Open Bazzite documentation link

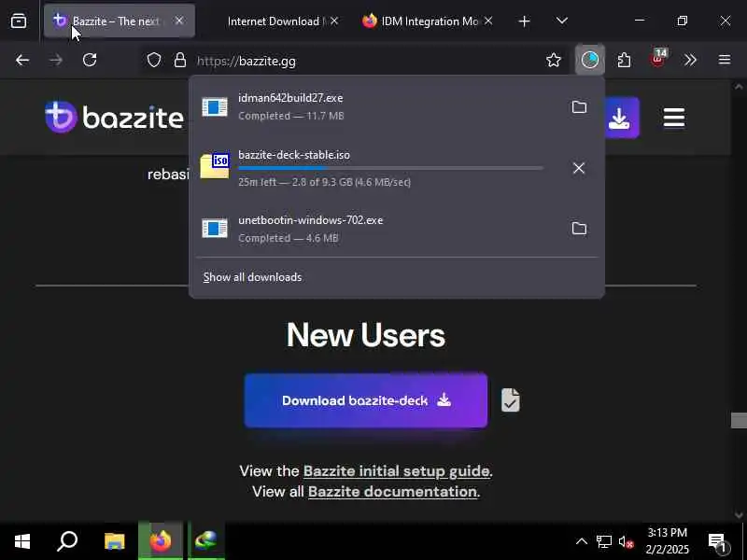(x=392, y=492)
